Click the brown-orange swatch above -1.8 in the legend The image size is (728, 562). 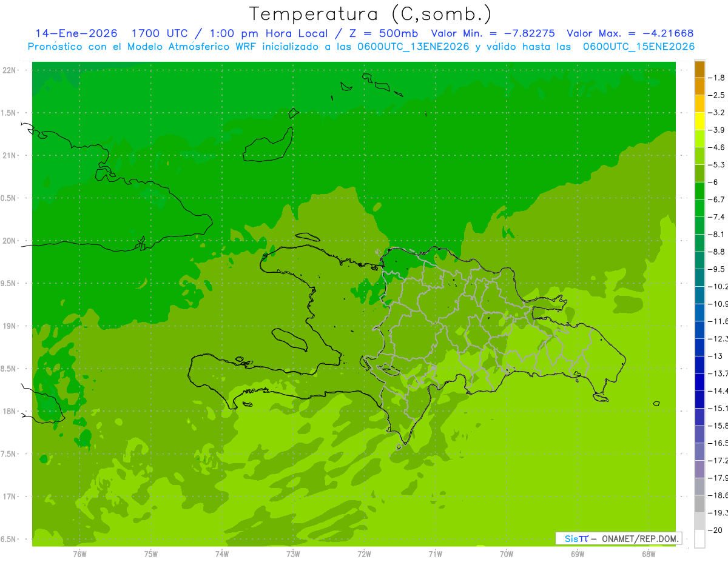point(699,69)
